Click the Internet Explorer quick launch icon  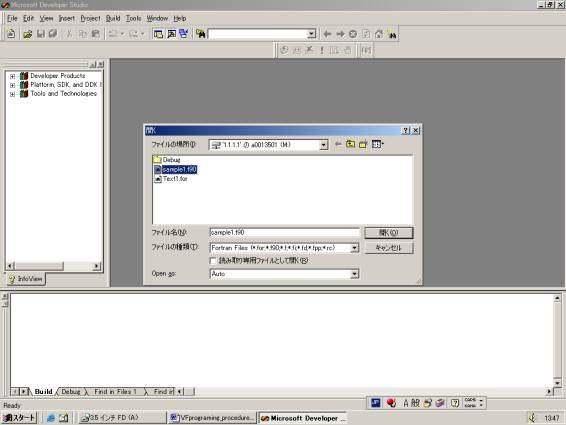coord(51,418)
